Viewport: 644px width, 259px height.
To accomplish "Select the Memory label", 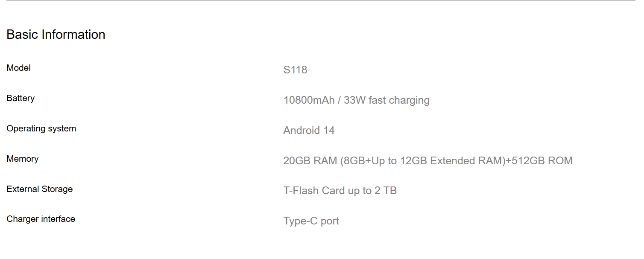I will [x=23, y=159].
